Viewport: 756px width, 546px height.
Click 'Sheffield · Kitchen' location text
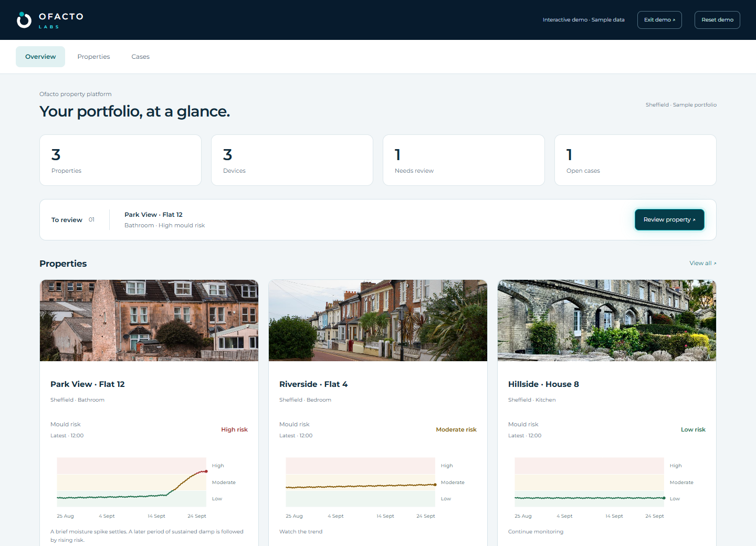coord(532,400)
